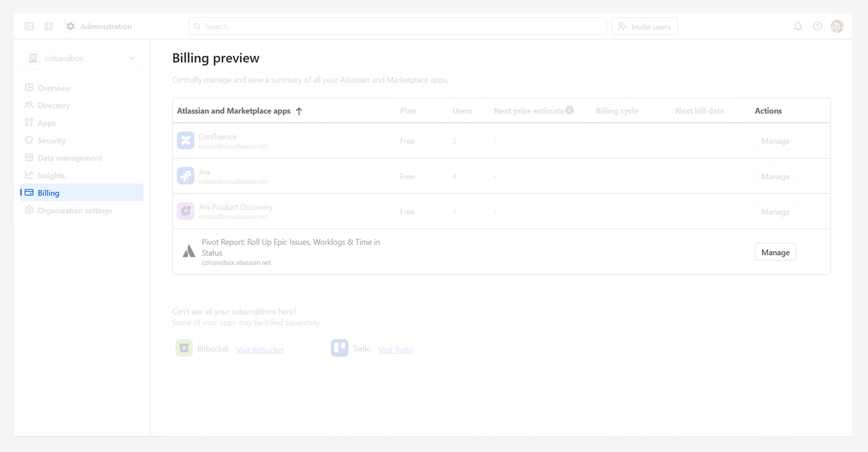This screenshot has height=452, width=868.
Task: Go to Apps in the sidebar
Action: coord(82,123)
